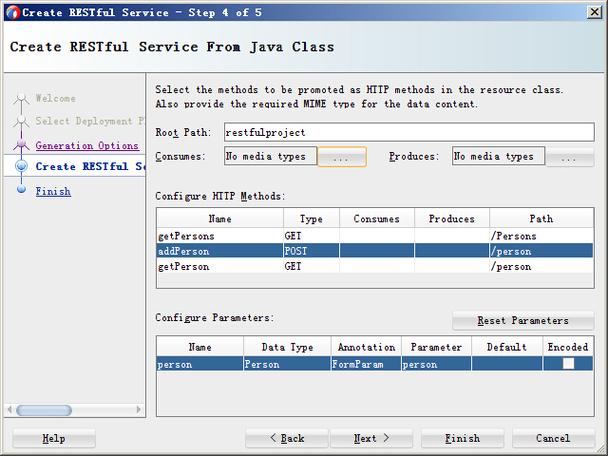
Task: Open the Produces media types browse button
Action: 570,157
